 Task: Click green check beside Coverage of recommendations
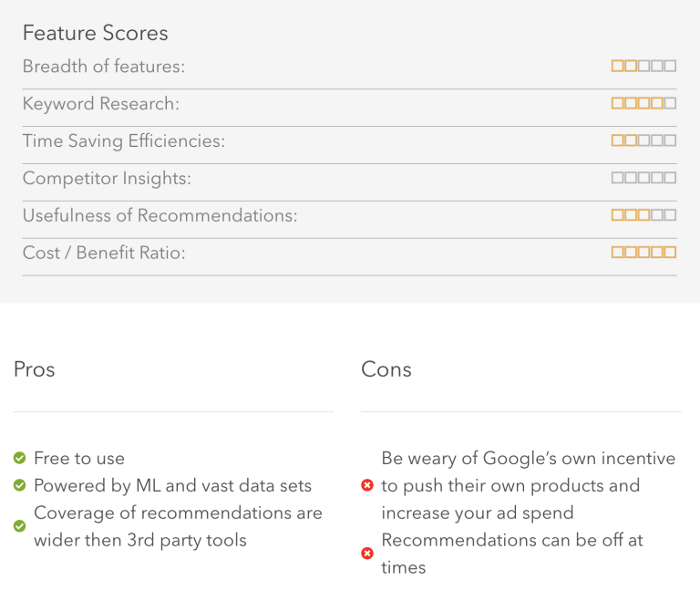pos(20,525)
